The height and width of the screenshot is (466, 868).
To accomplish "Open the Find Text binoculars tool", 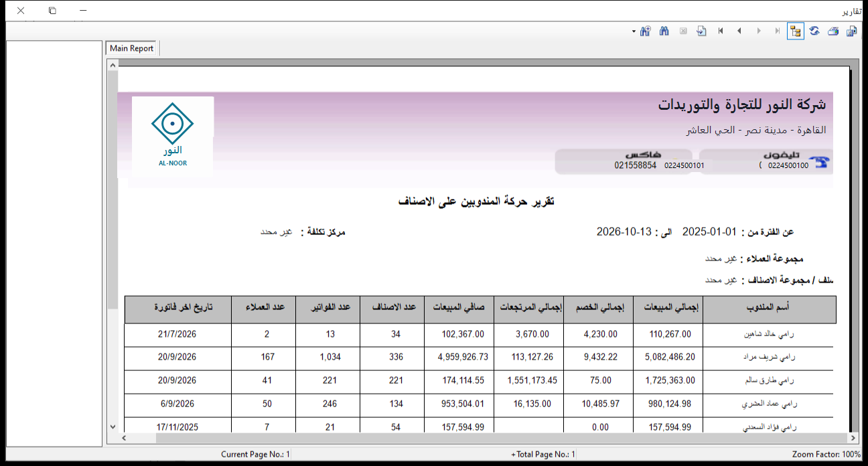I will [x=664, y=31].
